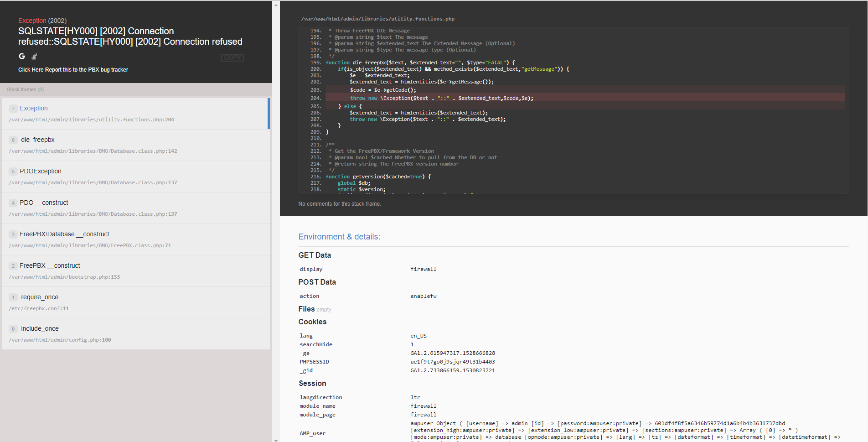Click the path /etc/freepbx.conf:11
Screen dimensions: 868x442
click(x=39, y=308)
